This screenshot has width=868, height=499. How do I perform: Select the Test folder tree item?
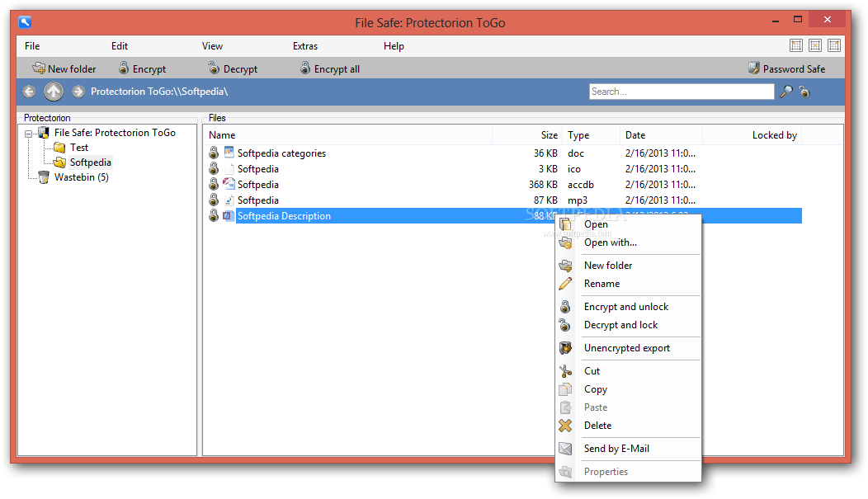pos(79,148)
